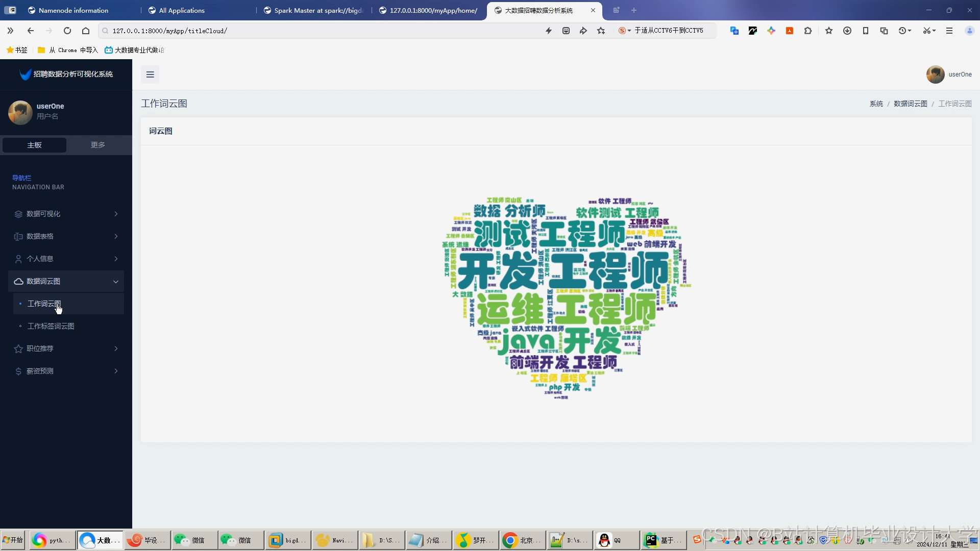This screenshot has height=551, width=980.
Task: Click the dollar icon beside 薪资预测
Action: click(18, 371)
